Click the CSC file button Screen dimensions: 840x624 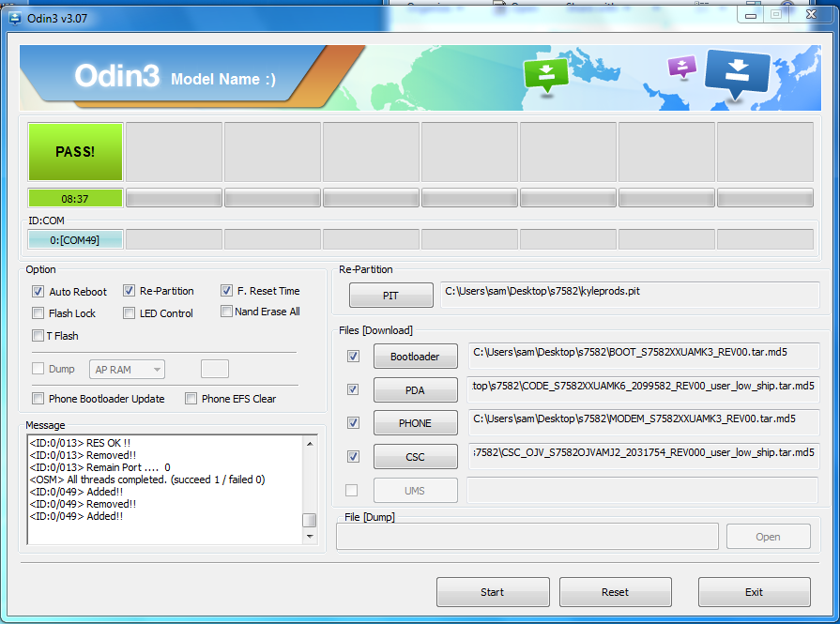point(415,457)
